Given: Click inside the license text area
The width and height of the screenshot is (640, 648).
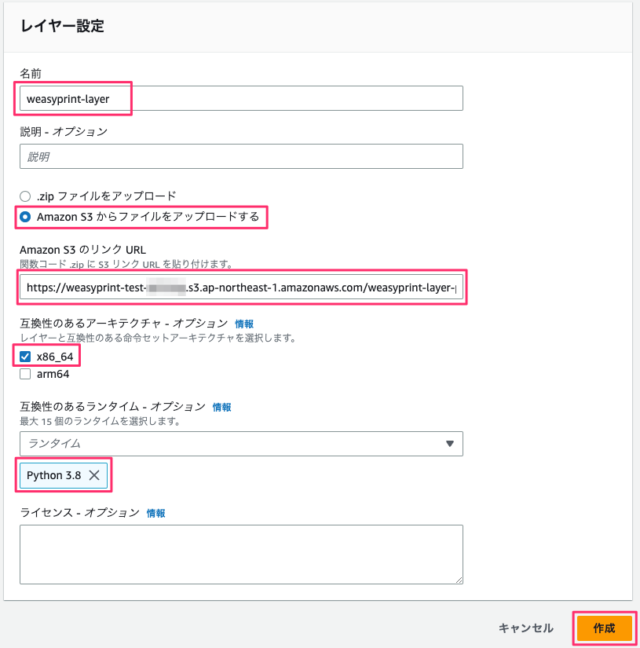Looking at the screenshot, I should [x=241, y=555].
